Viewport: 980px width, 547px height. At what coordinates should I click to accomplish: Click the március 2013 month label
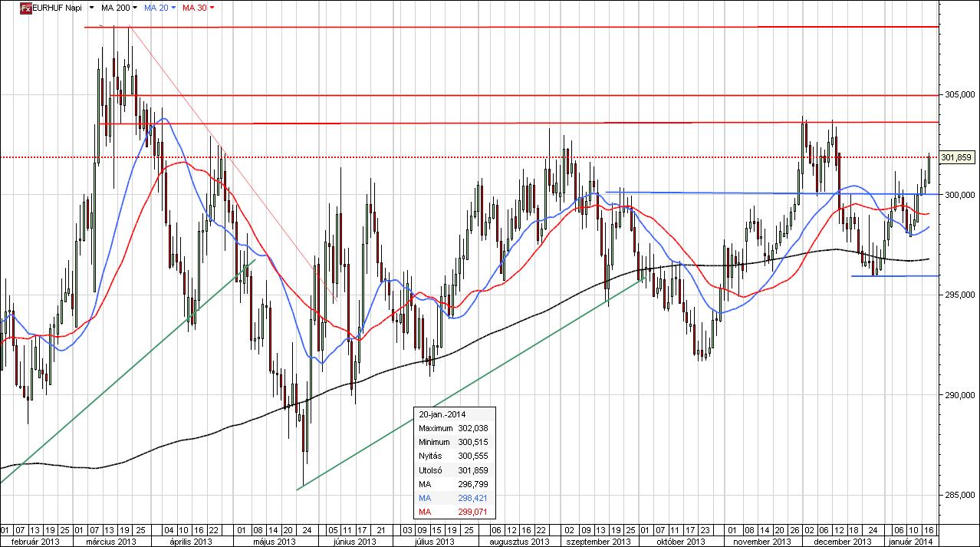113,541
